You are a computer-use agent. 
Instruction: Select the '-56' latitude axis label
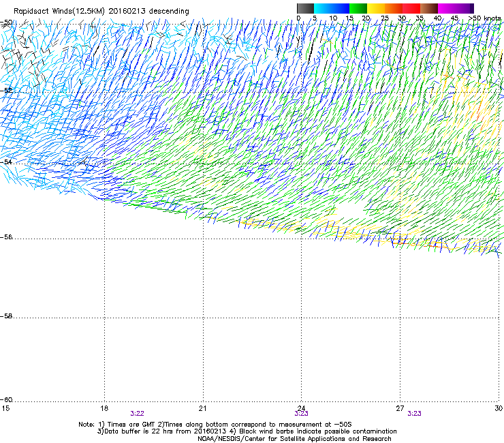click(6, 237)
